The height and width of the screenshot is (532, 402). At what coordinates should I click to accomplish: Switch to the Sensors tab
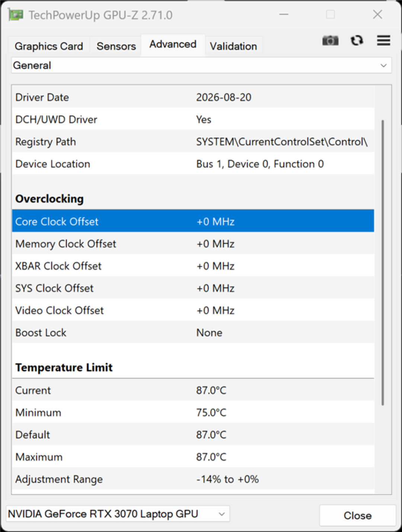(116, 46)
